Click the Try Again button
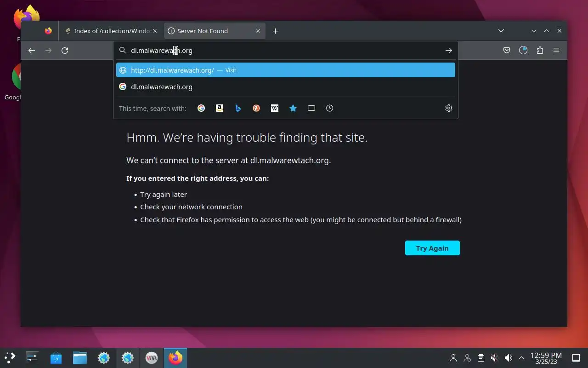 432,248
